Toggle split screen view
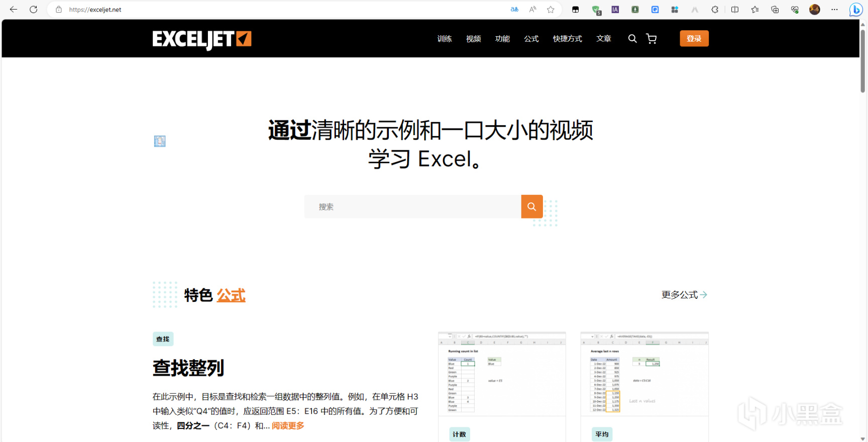 click(735, 10)
